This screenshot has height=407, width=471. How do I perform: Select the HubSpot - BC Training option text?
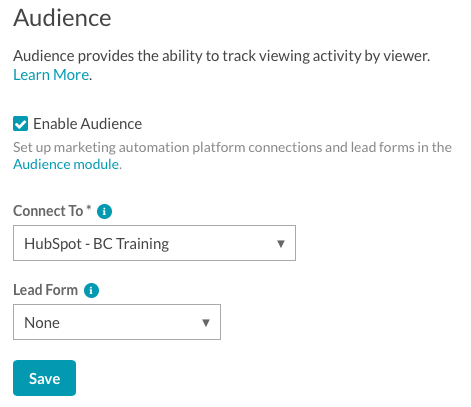click(x=97, y=244)
